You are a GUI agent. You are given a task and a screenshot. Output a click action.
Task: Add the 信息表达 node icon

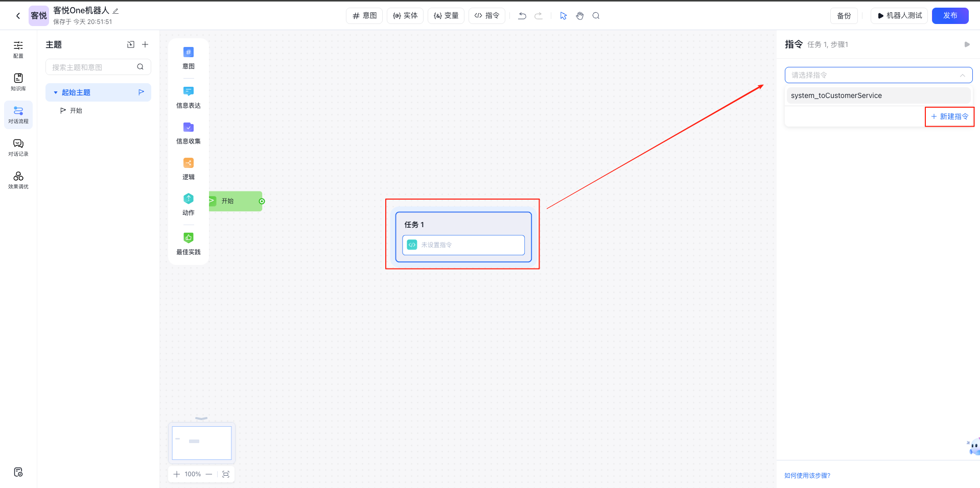pos(188,91)
